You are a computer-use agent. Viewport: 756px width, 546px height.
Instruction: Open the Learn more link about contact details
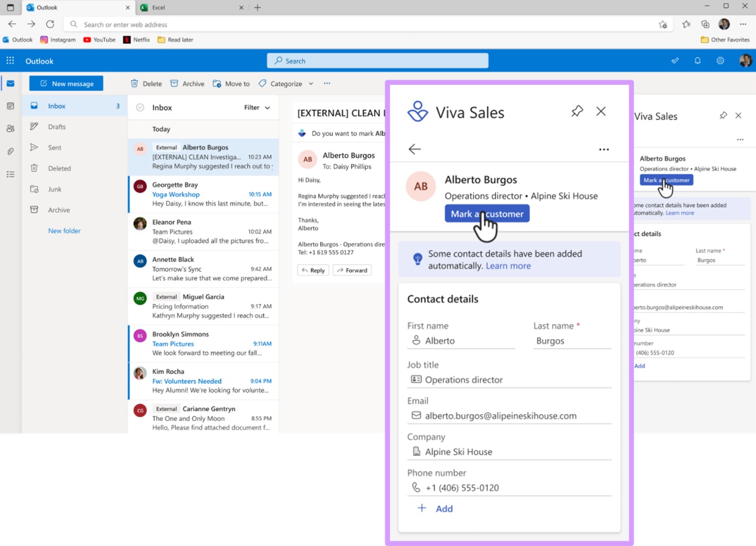click(x=507, y=266)
